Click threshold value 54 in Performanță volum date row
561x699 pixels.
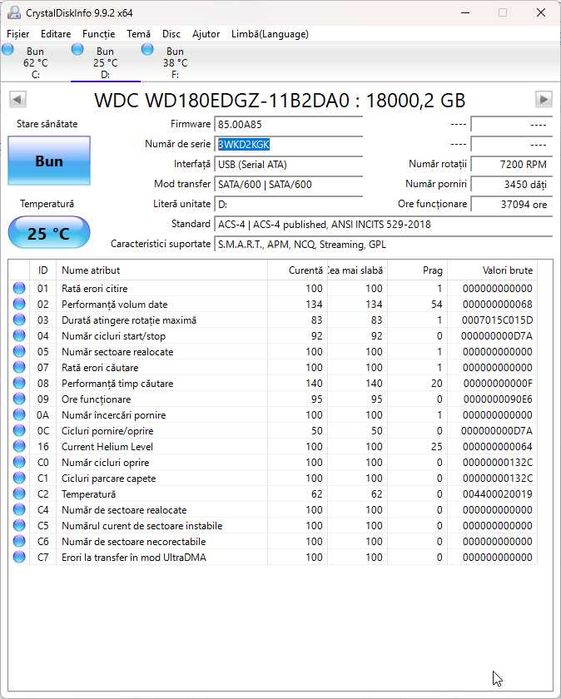tap(437, 304)
